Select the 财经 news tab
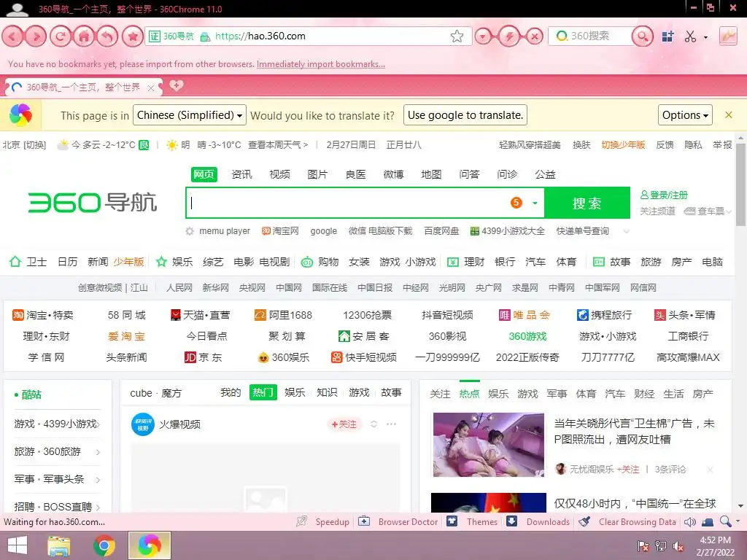This screenshot has height=560, width=747. pyautogui.click(x=644, y=394)
